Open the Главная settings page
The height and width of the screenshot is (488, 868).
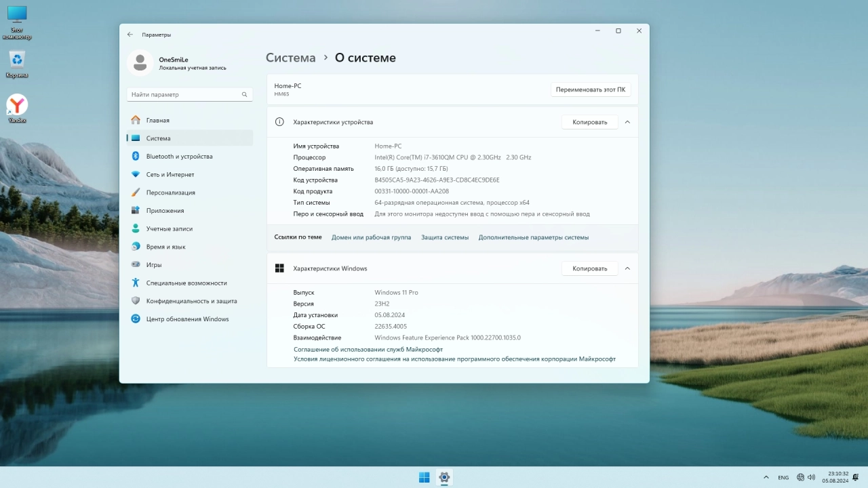[x=189, y=120]
